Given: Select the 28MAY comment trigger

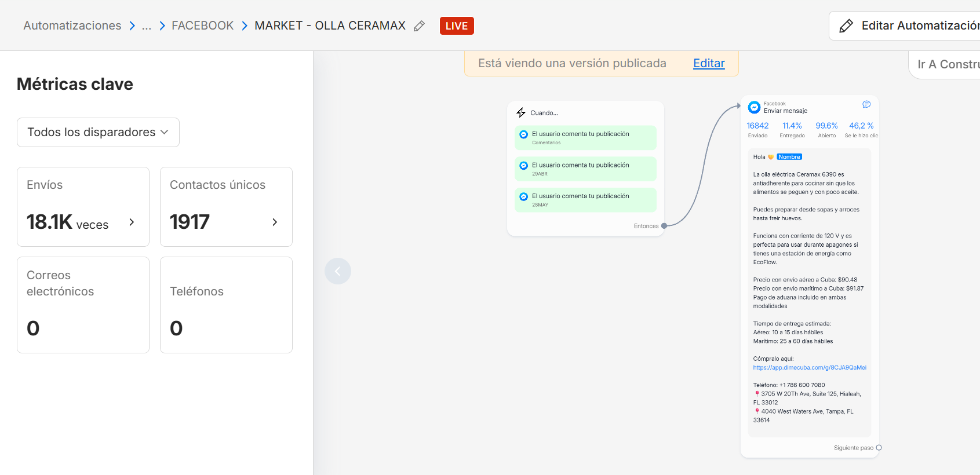Looking at the screenshot, I should point(585,200).
